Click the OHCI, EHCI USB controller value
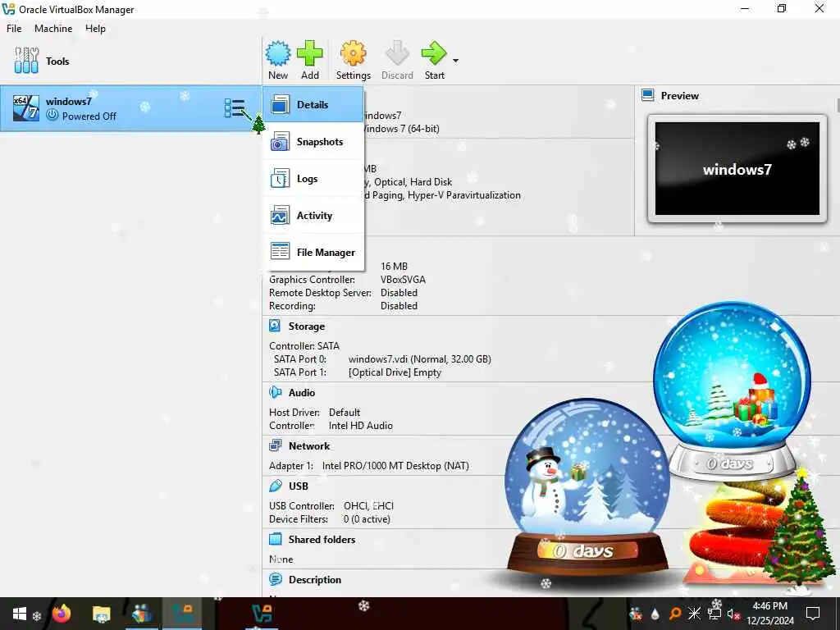 [368, 505]
